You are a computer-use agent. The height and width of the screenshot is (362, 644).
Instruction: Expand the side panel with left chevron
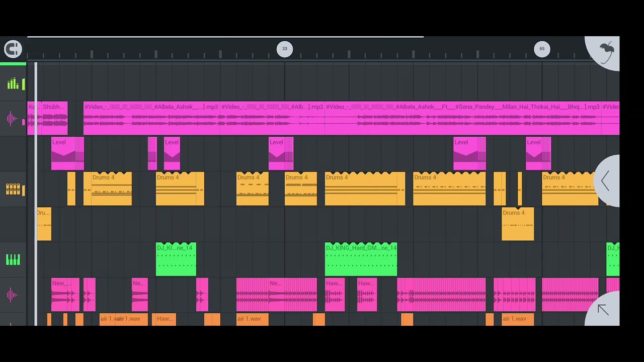coord(605,181)
